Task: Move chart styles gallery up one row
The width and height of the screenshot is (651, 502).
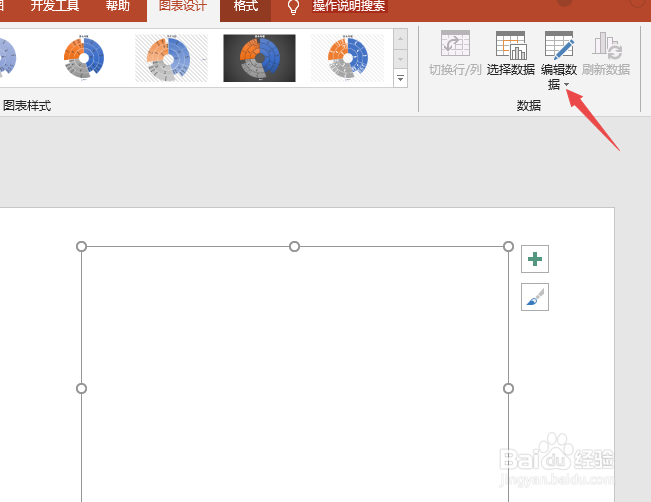Action: (x=401, y=39)
